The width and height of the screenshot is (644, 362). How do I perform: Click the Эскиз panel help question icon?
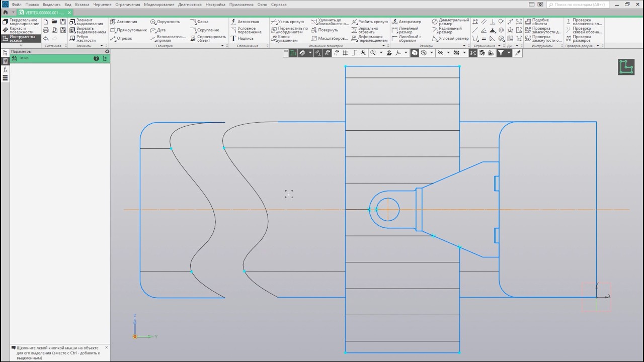pyautogui.click(x=96, y=58)
